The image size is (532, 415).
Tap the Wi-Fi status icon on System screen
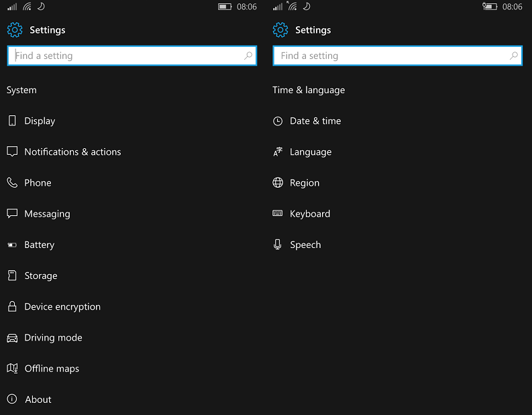tap(27, 7)
